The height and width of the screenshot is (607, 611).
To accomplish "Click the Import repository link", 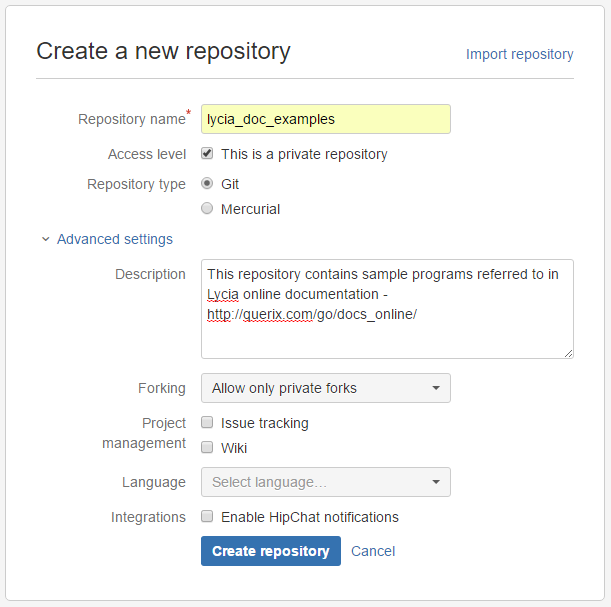I will (x=519, y=54).
